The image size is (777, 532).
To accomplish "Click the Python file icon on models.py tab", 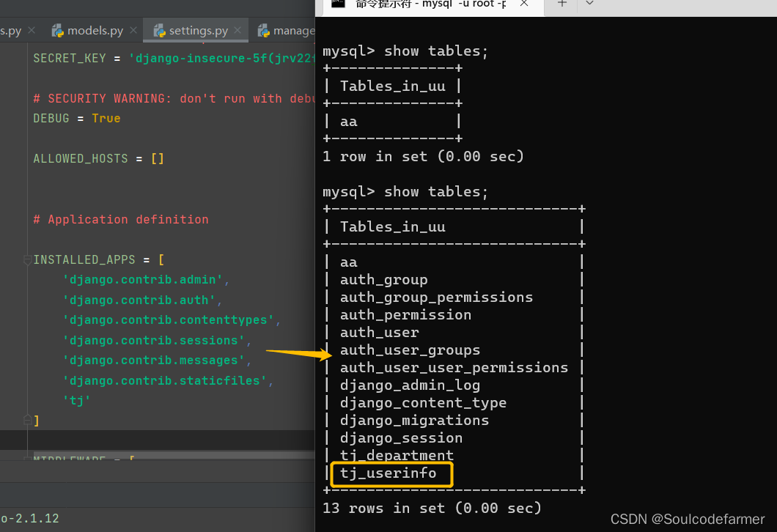I will coord(58,31).
